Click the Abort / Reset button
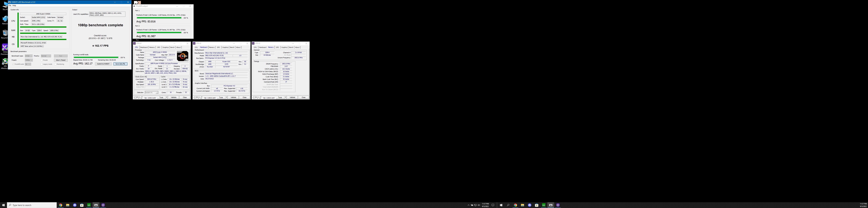Screen dimensions: 868x208 tap(61, 60)
